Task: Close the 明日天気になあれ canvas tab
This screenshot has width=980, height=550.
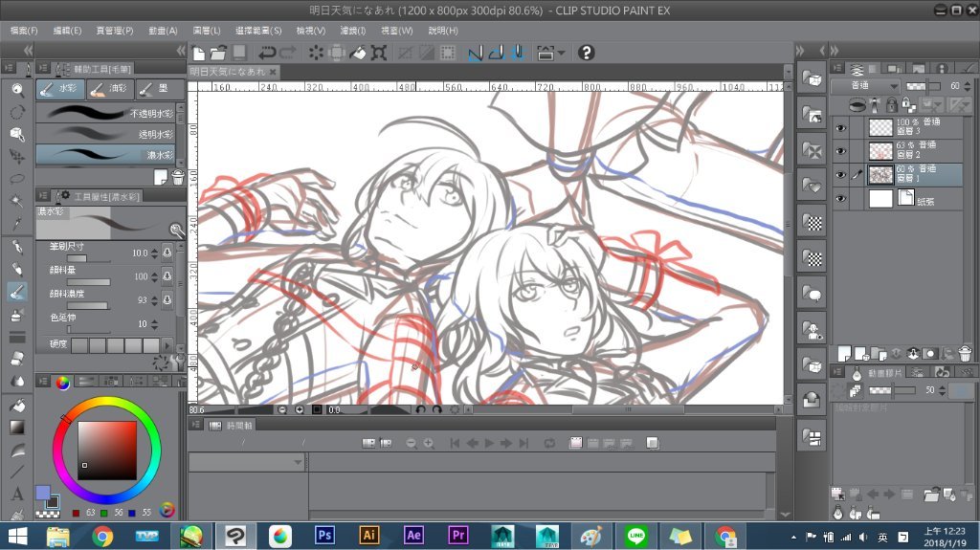Action: pyautogui.click(x=273, y=72)
